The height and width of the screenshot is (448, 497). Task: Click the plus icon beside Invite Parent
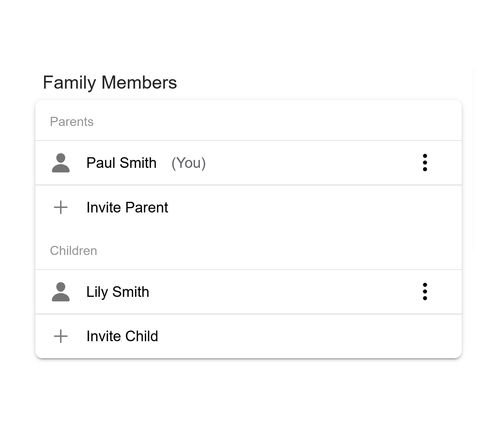[x=61, y=208]
